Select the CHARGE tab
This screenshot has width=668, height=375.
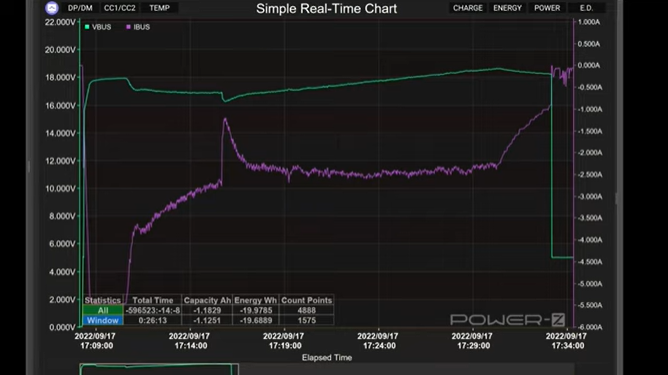click(468, 8)
